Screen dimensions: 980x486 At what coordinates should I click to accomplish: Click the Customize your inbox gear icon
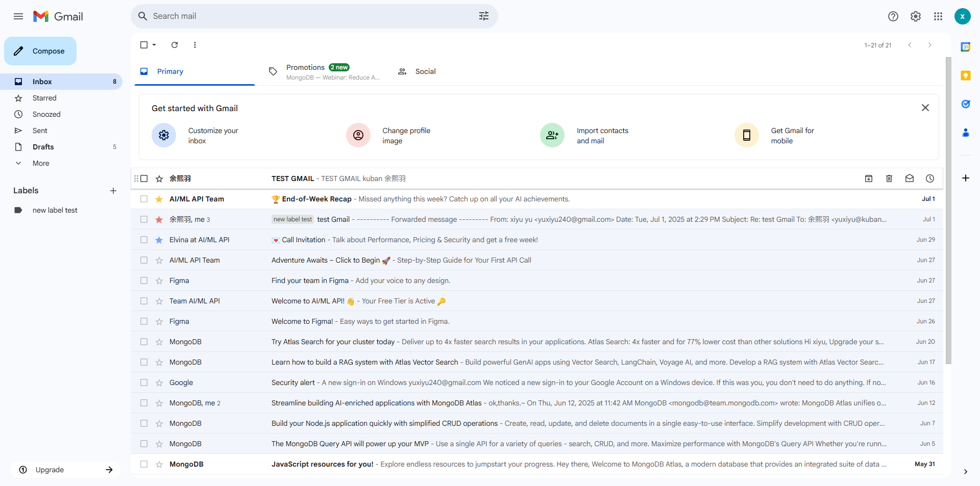(x=164, y=135)
